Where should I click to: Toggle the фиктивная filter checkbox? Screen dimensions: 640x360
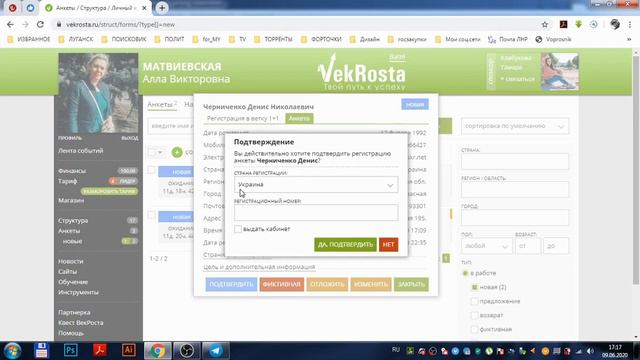(474, 329)
